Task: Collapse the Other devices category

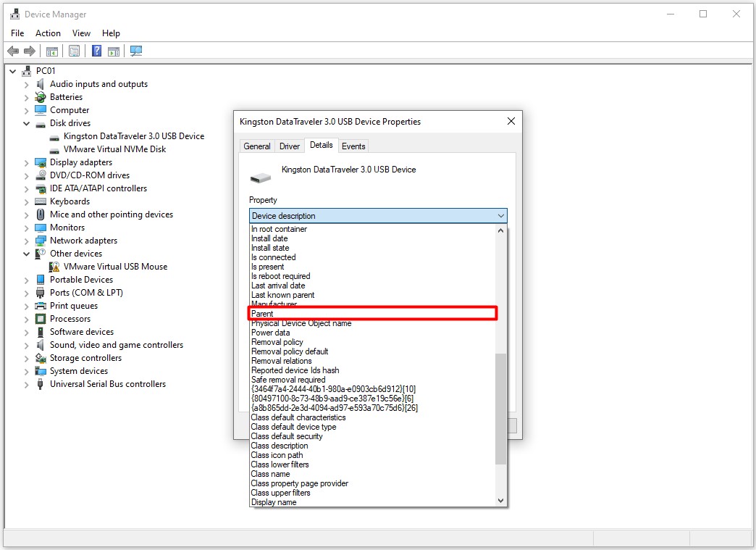Action: click(27, 254)
